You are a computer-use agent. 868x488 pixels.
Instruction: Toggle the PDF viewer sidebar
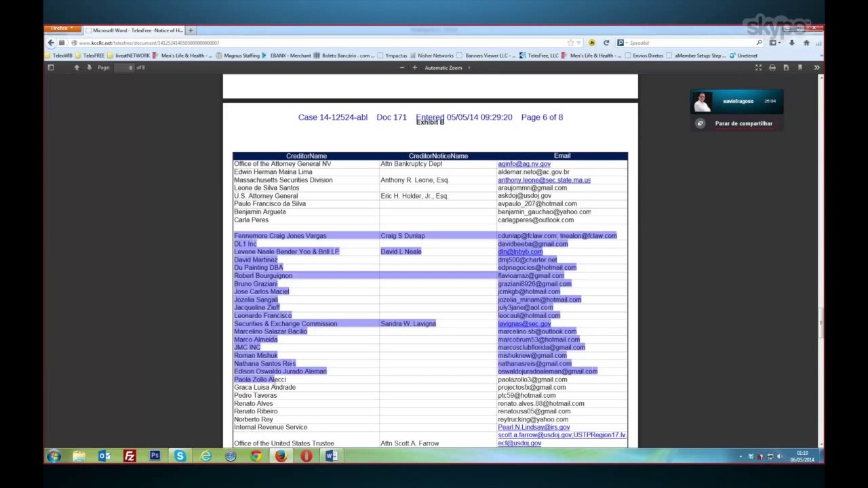(x=50, y=68)
